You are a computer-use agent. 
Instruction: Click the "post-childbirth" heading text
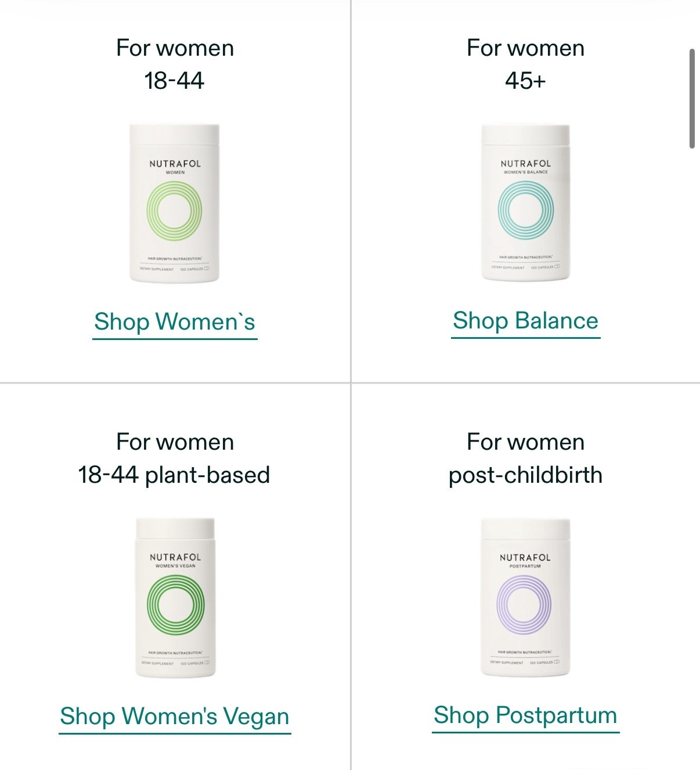click(525, 475)
